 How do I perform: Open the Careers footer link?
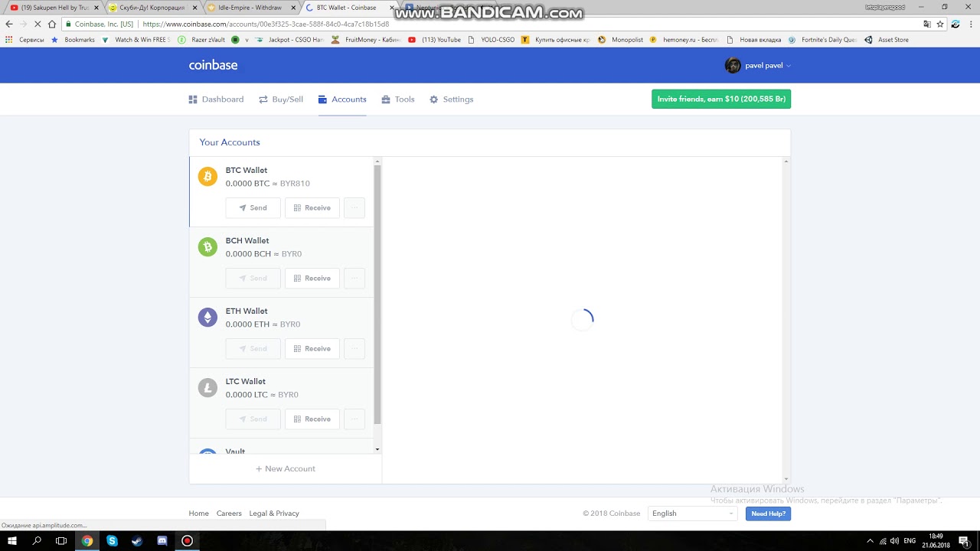[x=229, y=514]
